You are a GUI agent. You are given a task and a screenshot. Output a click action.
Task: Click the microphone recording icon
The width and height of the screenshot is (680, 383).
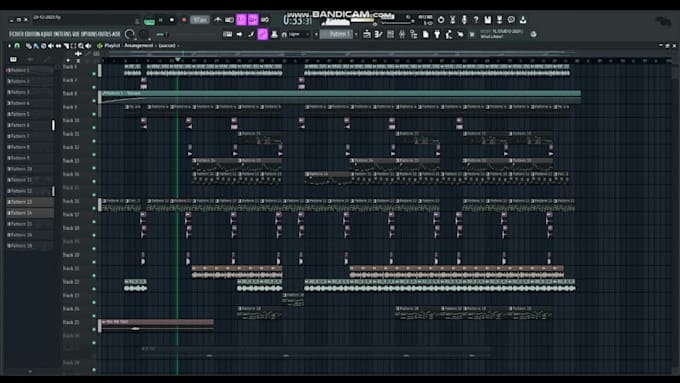(464, 20)
